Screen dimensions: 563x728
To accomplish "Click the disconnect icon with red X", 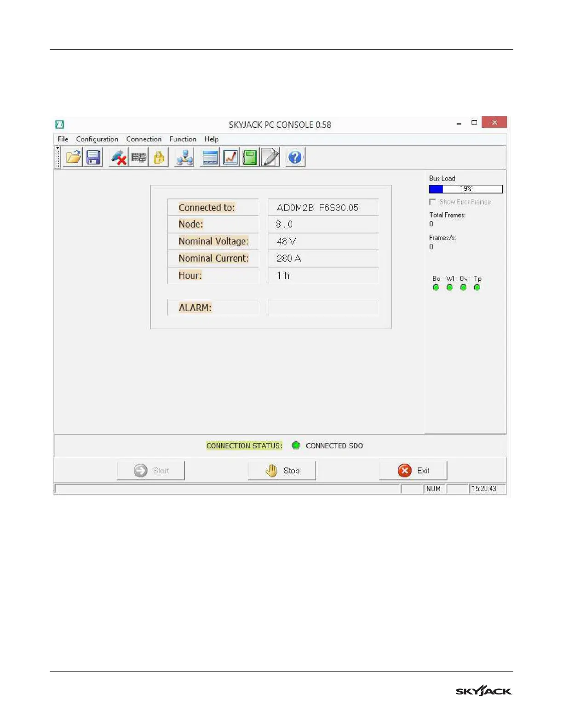I will point(119,158).
